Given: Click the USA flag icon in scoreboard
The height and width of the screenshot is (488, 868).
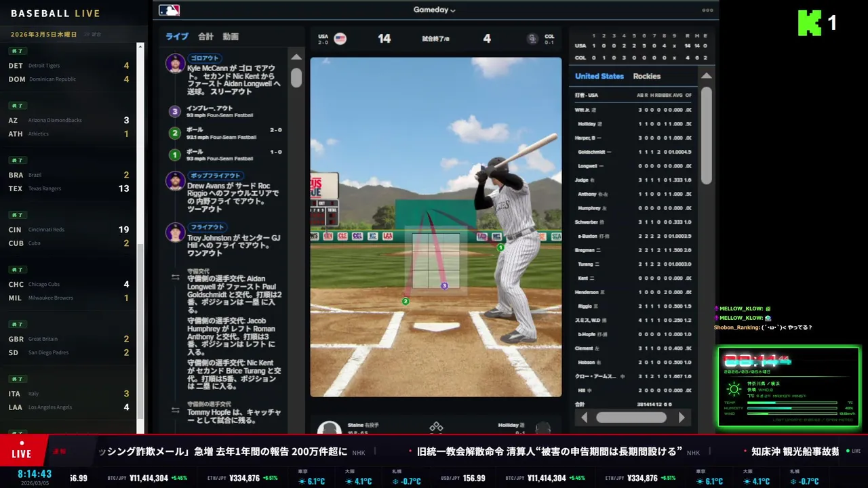Looking at the screenshot, I should coord(340,39).
